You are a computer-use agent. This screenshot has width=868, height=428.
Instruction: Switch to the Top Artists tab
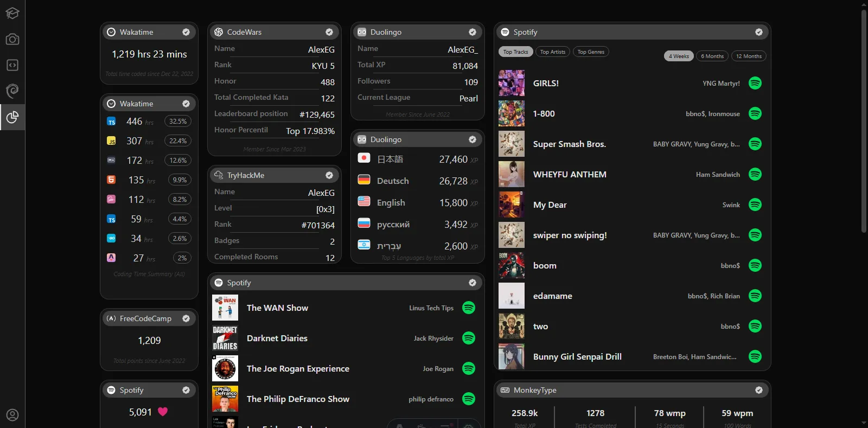(x=553, y=52)
